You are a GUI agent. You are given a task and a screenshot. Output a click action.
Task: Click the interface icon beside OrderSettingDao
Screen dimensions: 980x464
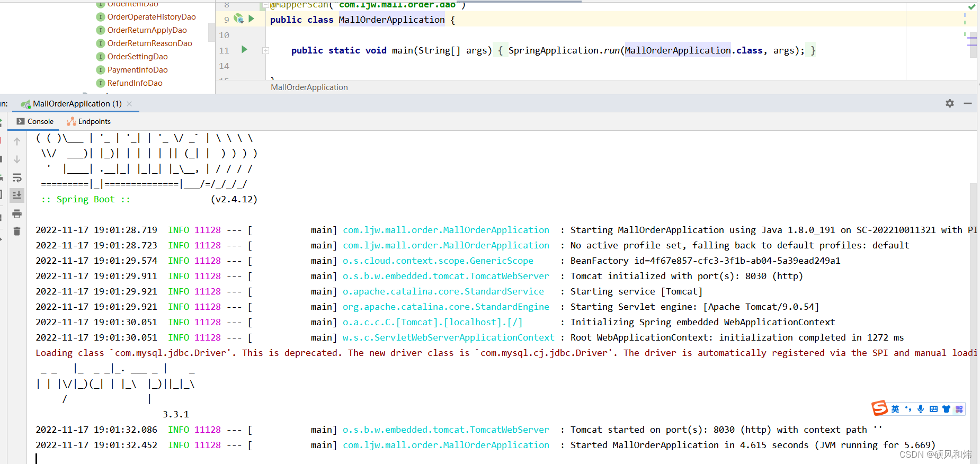pos(100,57)
